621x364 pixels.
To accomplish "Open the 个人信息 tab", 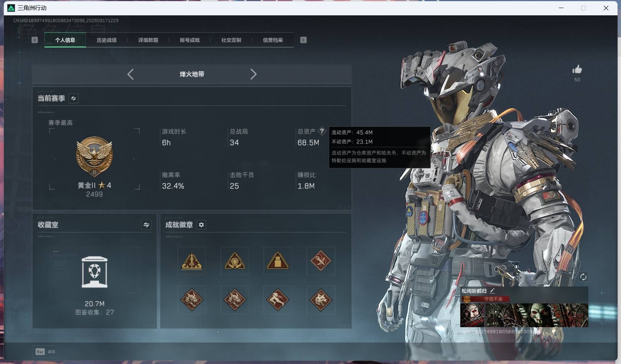I will 65,40.
